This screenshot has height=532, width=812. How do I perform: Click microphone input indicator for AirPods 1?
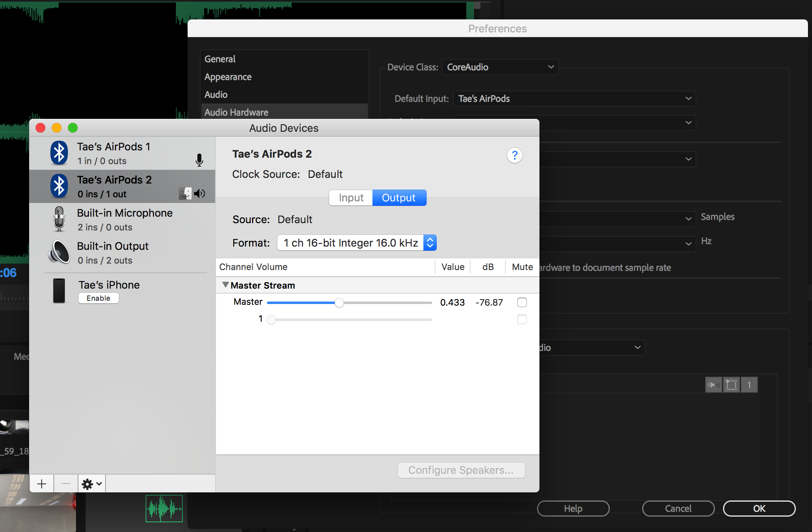point(199,160)
